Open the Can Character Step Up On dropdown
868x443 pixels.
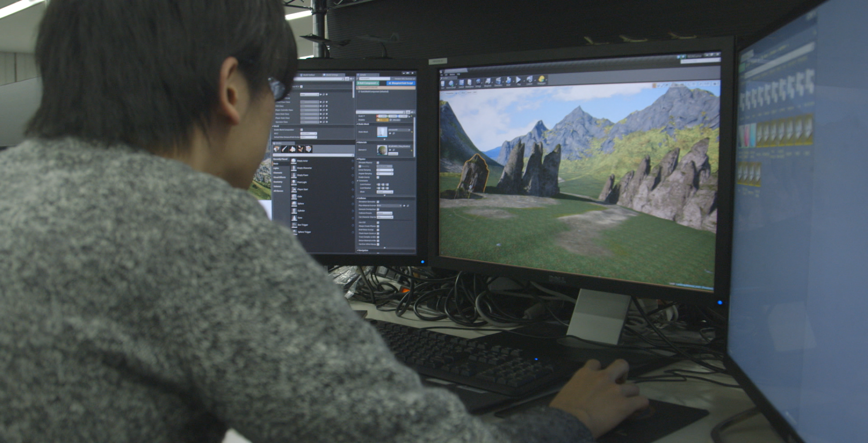coord(385,217)
